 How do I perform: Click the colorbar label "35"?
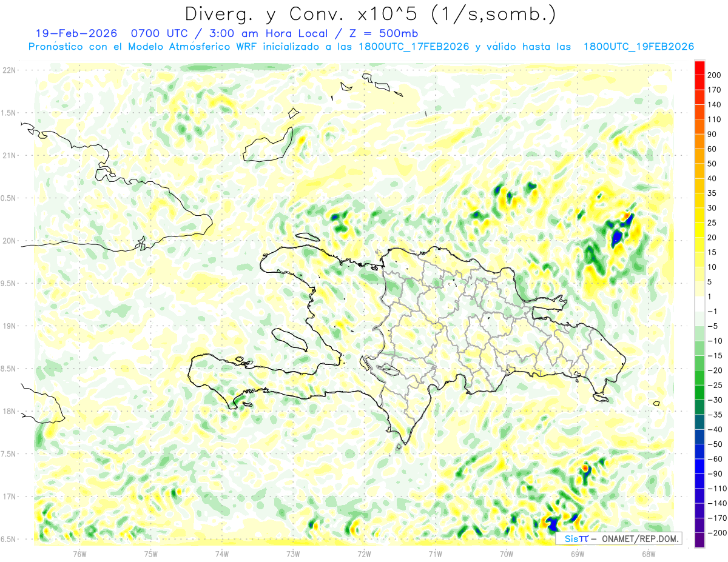click(x=712, y=193)
